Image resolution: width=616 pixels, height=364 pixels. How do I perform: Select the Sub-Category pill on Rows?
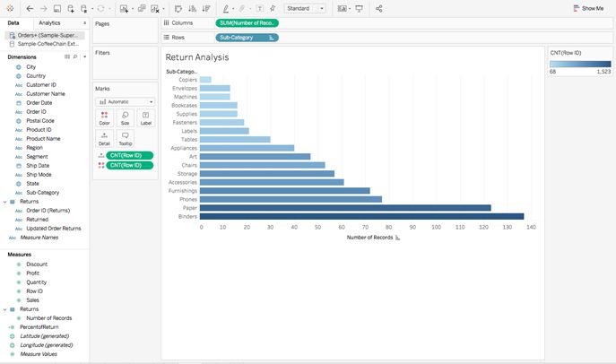point(247,38)
